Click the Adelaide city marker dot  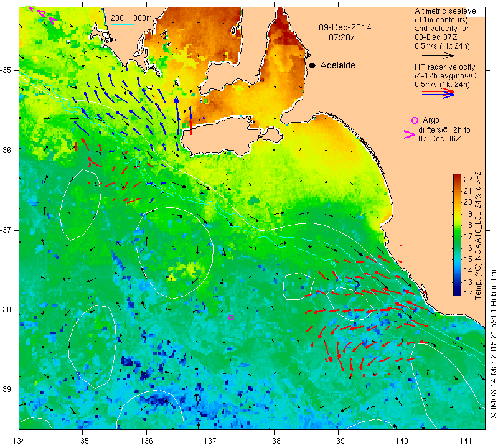(312, 65)
